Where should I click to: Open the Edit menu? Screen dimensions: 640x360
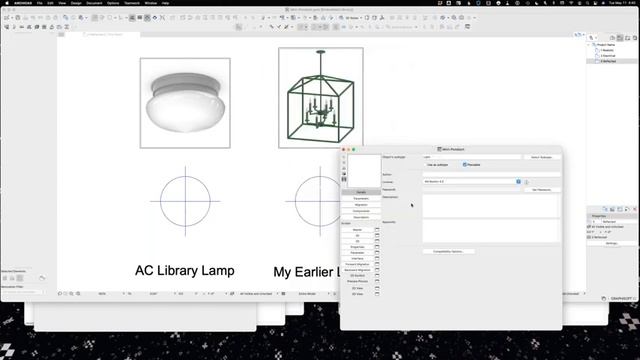50,3
